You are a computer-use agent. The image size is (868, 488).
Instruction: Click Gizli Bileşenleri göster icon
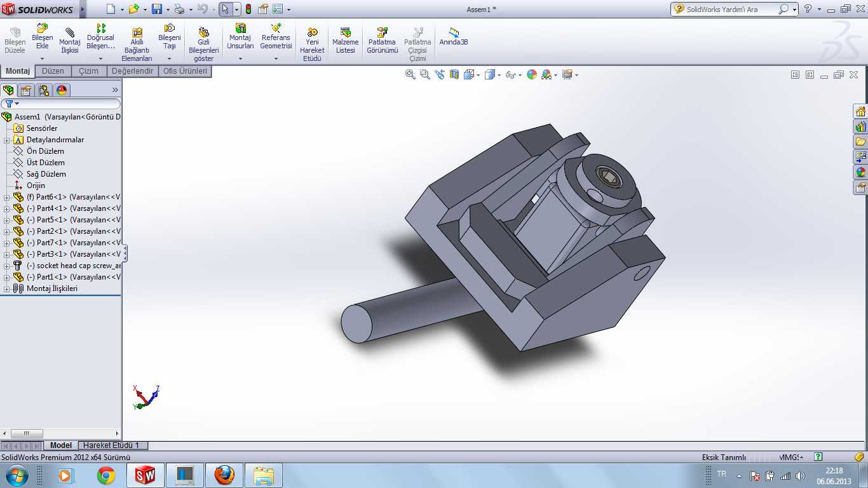pos(203,32)
